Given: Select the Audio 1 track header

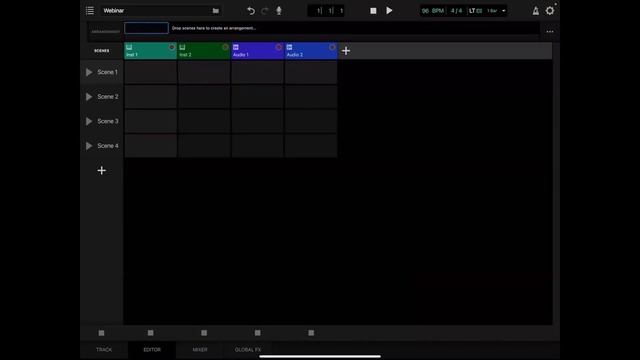Looking at the screenshot, I should [257, 51].
